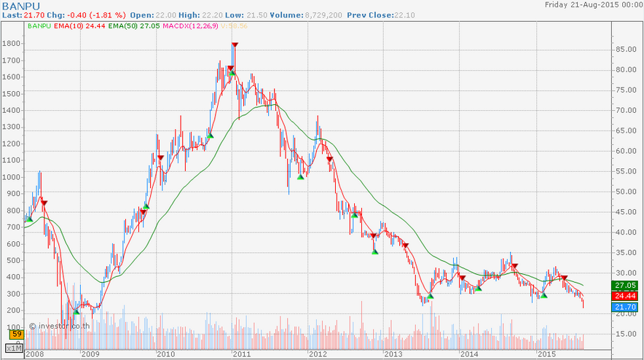Image resolution: width=644 pixels, height=360 pixels.
Task: Click the x1M volume scale tag
Action: [x=15, y=348]
